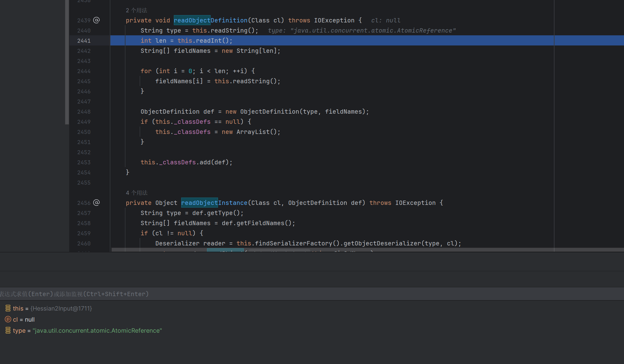
Task: Expand the 'this = {Hessian2Input@1711}' variable
Action: [x=52, y=308]
